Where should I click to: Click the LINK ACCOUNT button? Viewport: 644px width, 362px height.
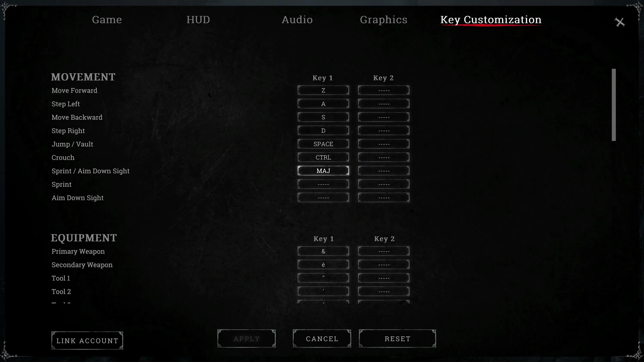[x=87, y=340]
